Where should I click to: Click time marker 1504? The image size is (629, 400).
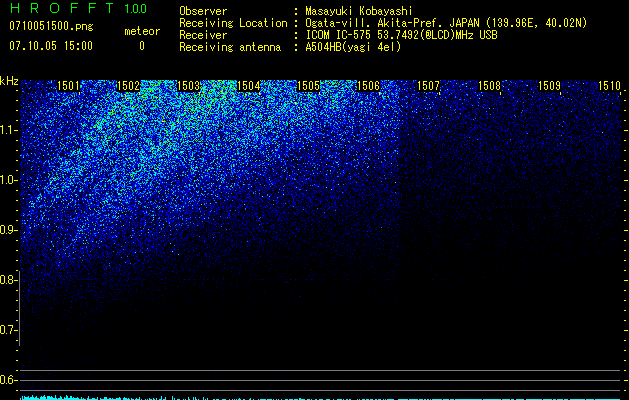click(248, 86)
